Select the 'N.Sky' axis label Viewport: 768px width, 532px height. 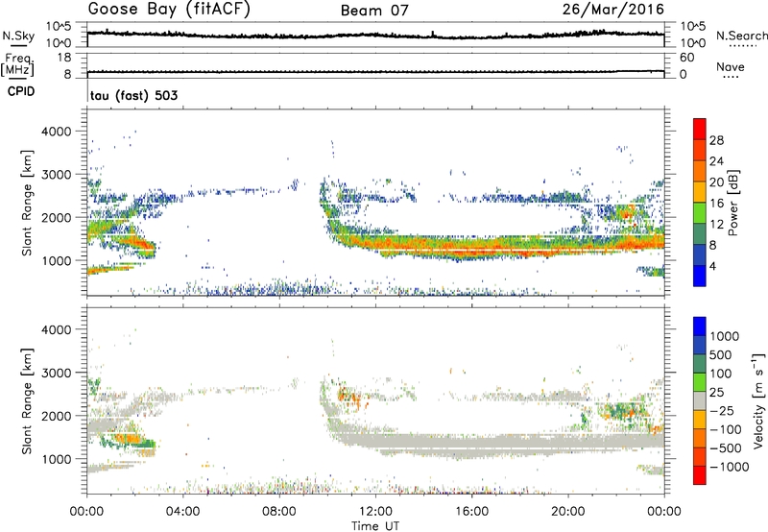pos(18,36)
